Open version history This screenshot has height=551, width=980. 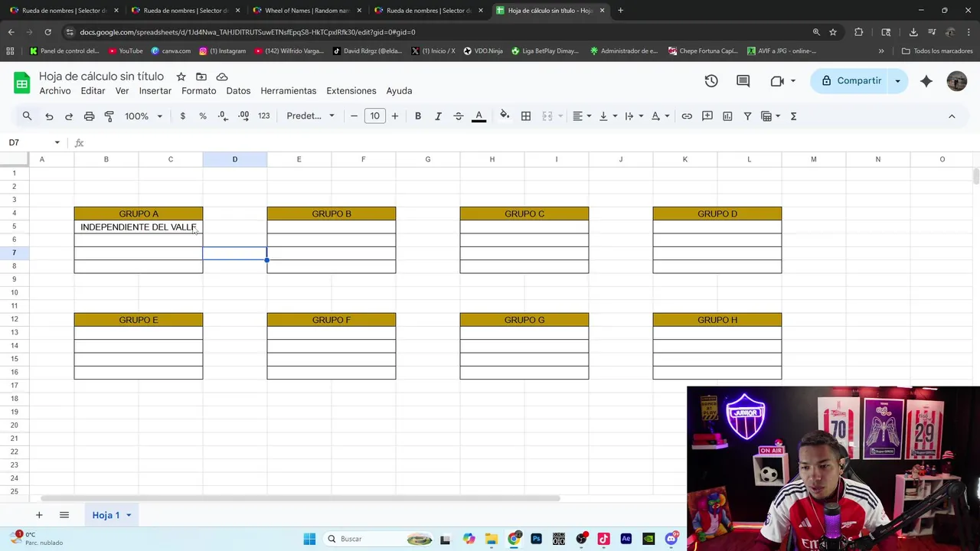(711, 81)
